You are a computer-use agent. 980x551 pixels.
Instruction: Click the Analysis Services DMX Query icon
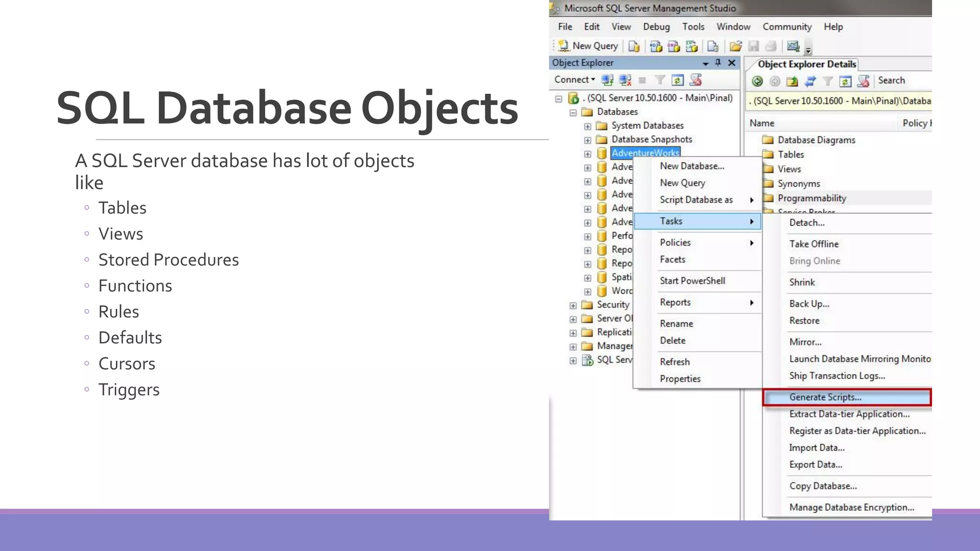click(674, 46)
